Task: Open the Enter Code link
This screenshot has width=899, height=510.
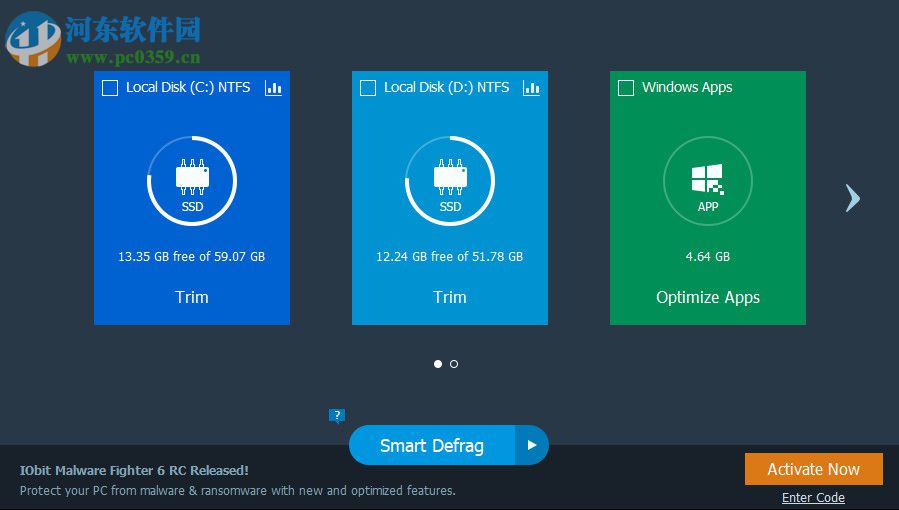Action: [813, 497]
